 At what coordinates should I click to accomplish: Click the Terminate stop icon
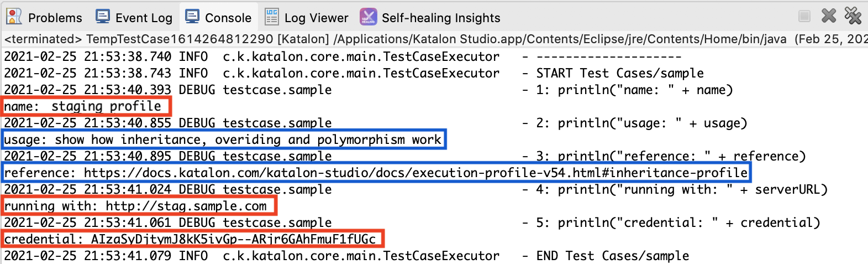tap(804, 17)
